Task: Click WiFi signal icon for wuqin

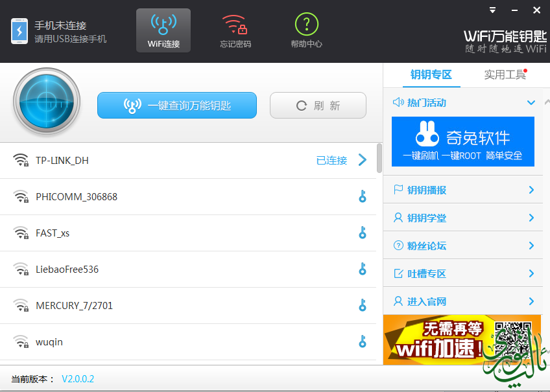Action: pos(21,341)
